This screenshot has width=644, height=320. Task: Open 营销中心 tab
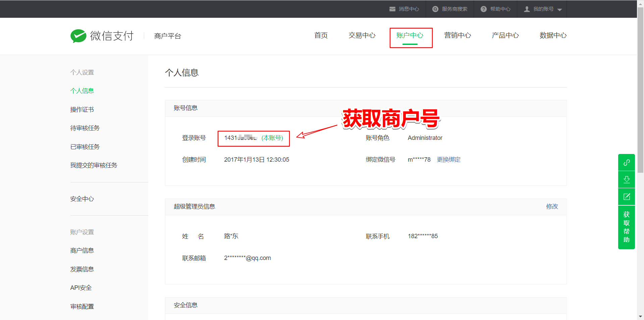click(458, 35)
